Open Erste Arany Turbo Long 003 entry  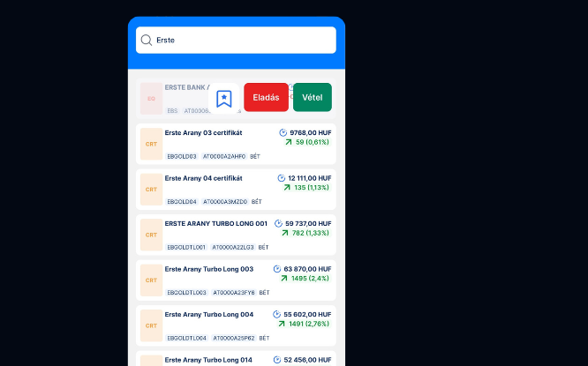point(208,269)
